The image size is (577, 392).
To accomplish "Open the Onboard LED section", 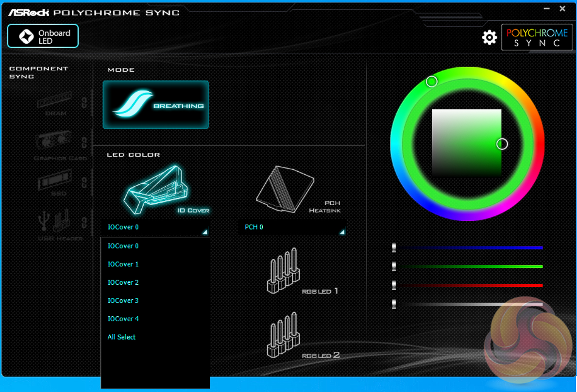I will [43, 36].
